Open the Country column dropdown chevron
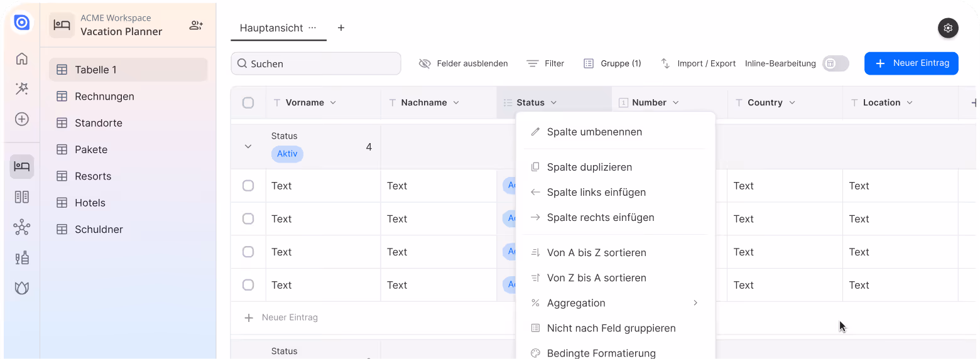This screenshot has width=980, height=359. coord(792,103)
